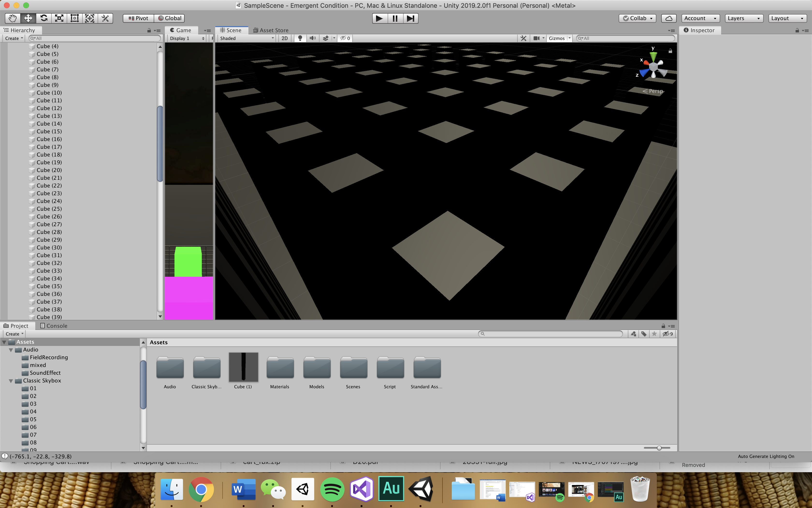Select the Hand tool
Viewport: 812px width, 508px height.
[13, 18]
